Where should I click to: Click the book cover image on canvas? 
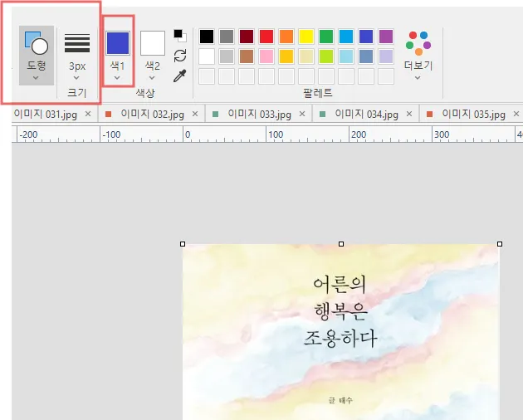coord(341,332)
